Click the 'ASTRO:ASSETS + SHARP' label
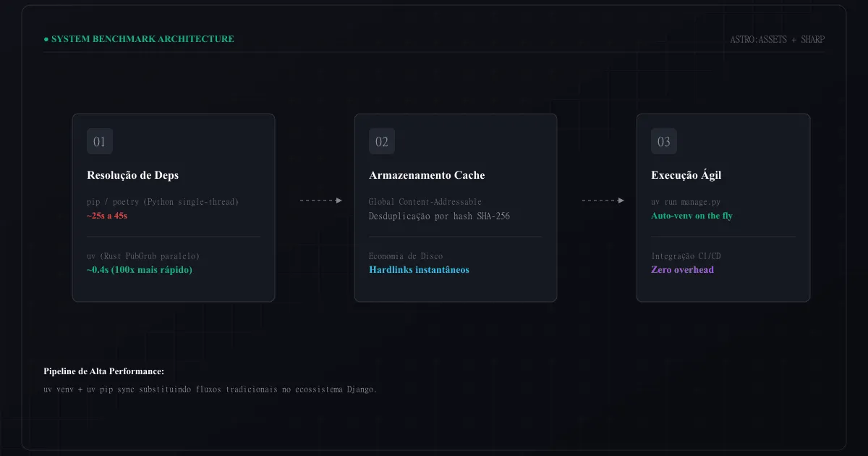This screenshot has width=868, height=456. click(778, 39)
